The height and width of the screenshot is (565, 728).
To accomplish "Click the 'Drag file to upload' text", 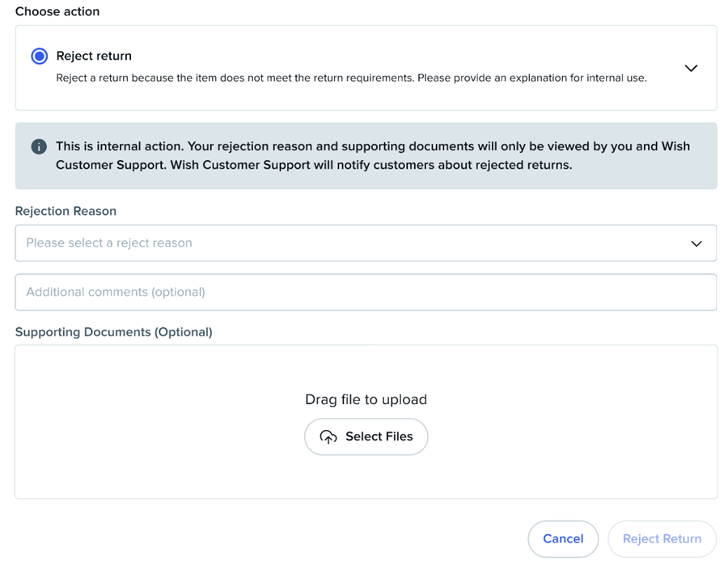I will (366, 399).
